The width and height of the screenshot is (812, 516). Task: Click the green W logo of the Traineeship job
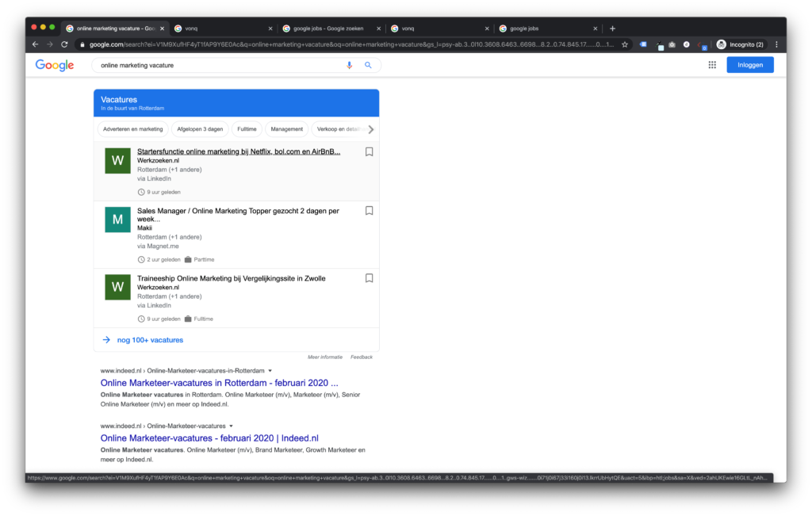(x=117, y=287)
